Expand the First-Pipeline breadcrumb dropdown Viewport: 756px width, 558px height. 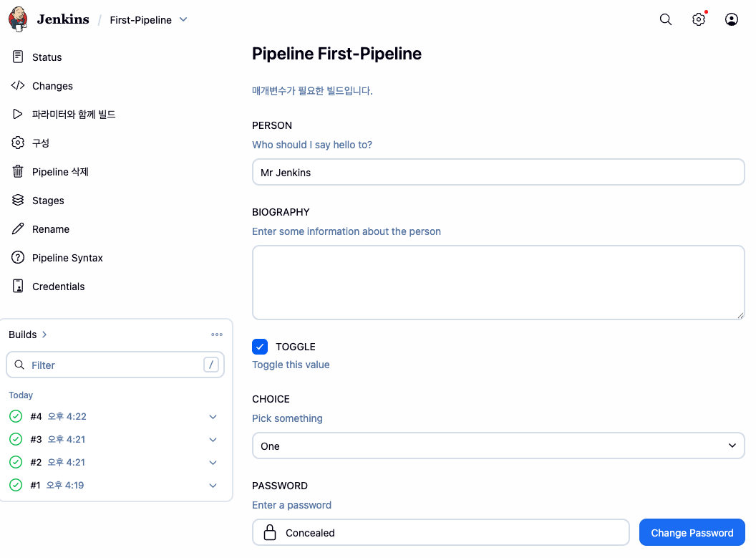point(183,20)
